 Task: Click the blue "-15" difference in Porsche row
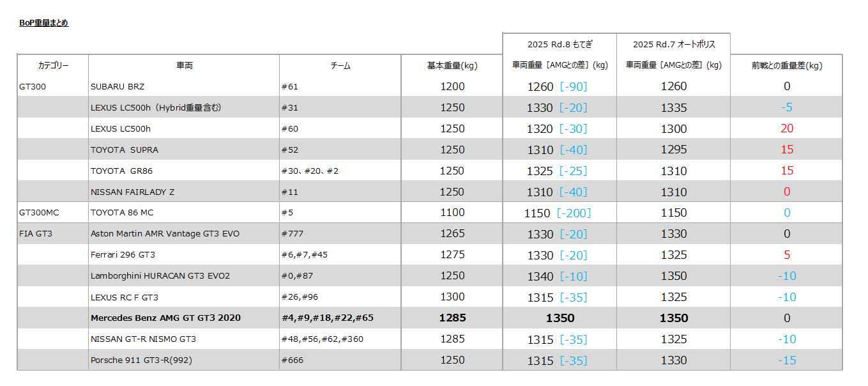point(786,360)
